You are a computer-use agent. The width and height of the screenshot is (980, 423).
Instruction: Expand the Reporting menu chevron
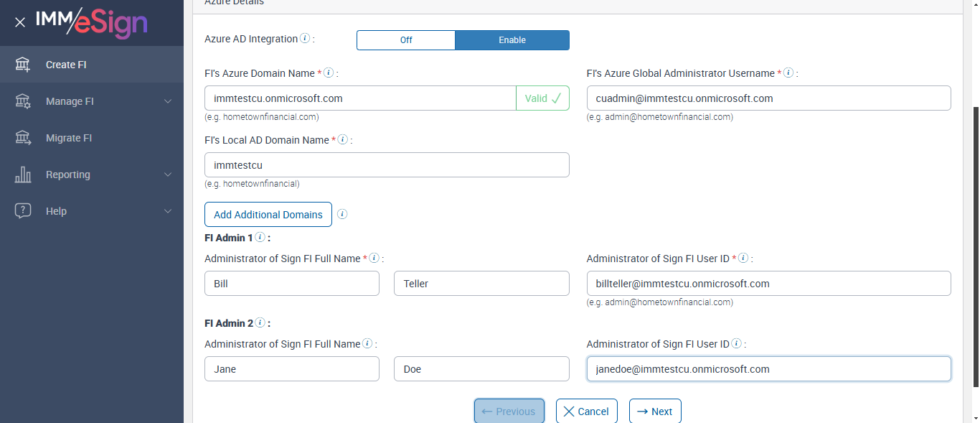tap(168, 175)
